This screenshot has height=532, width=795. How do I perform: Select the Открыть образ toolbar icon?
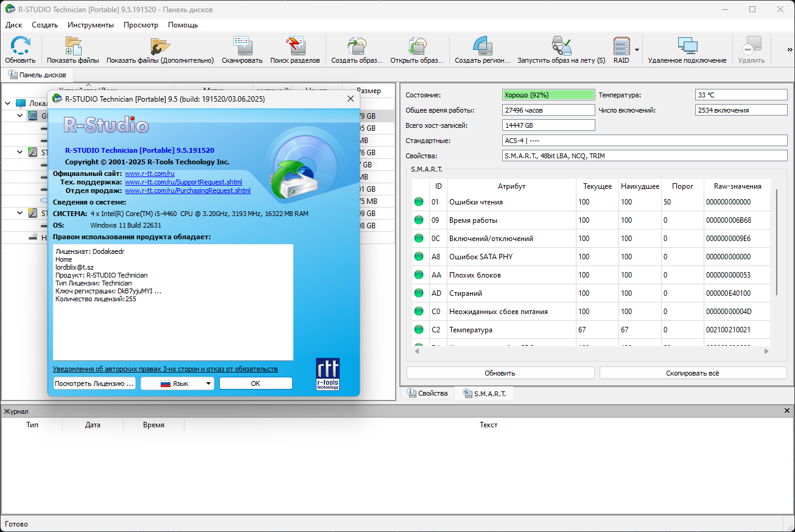click(417, 47)
